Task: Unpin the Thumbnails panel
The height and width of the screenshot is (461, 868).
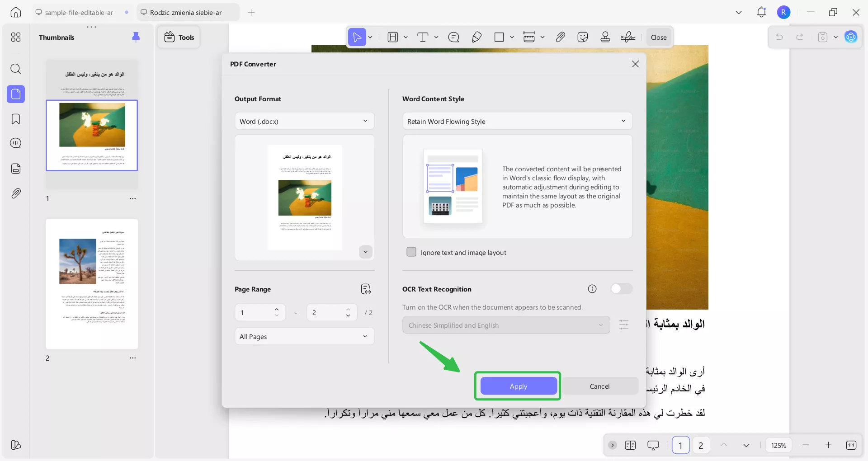Action: click(x=136, y=37)
